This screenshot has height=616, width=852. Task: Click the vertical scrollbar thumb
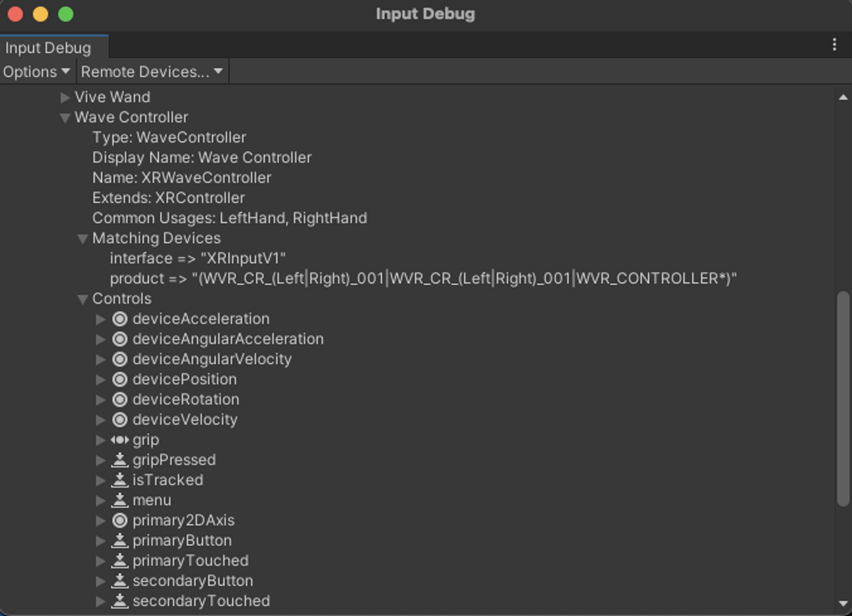click(x=843, y=398)
